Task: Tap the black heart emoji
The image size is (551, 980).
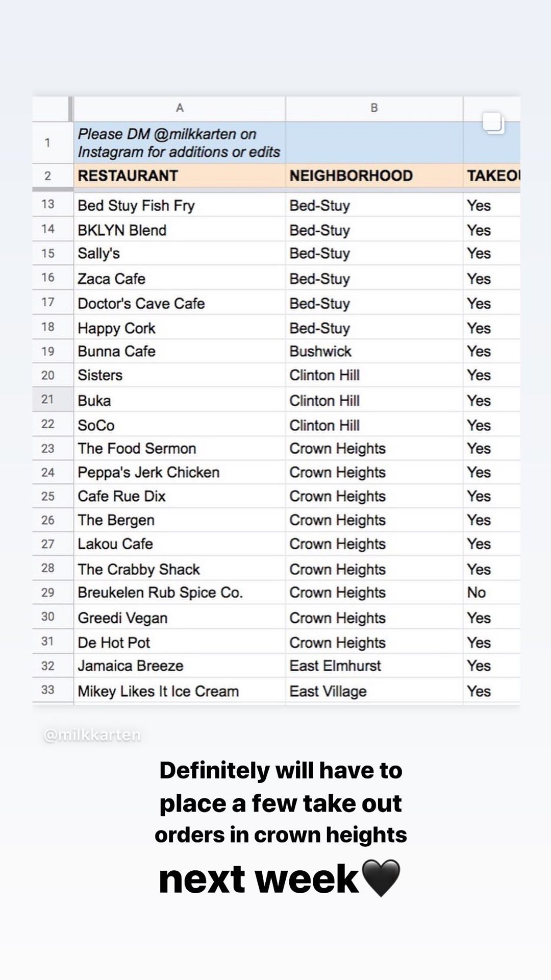Action: 381,878
